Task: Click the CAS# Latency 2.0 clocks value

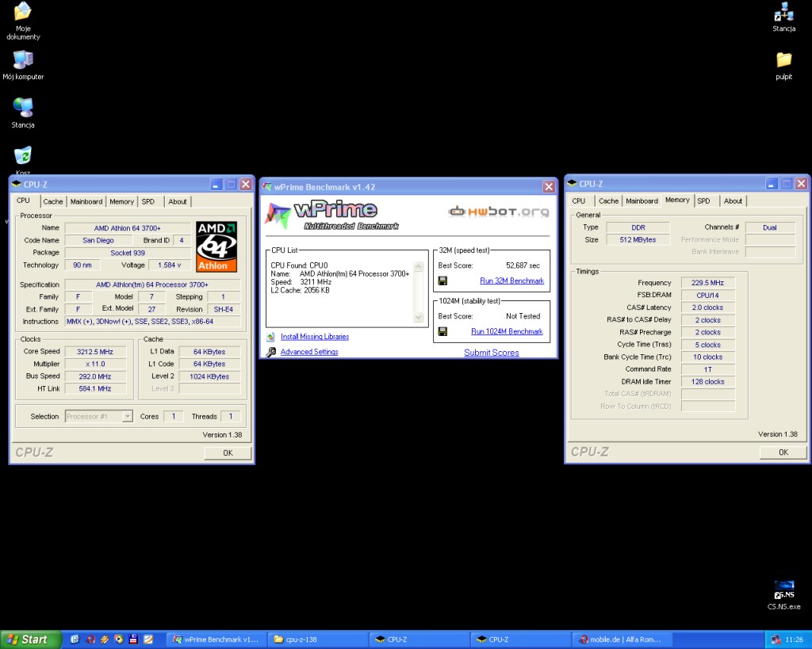Action: 708,307
